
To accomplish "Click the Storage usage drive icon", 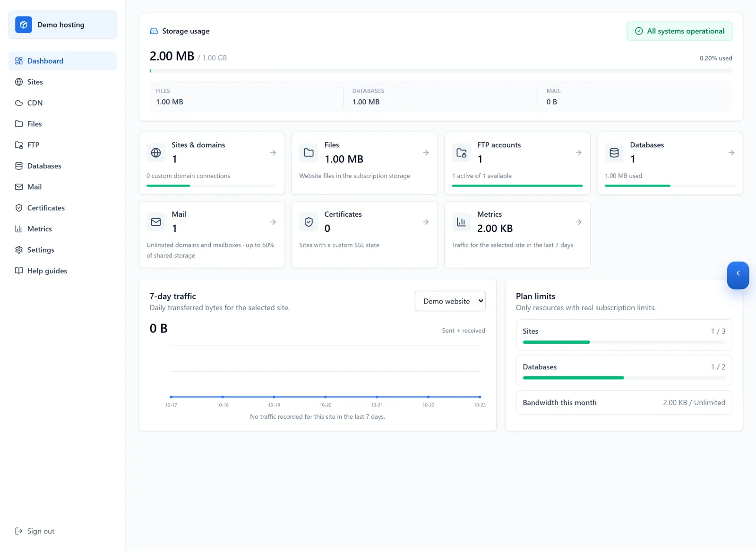I will pos(154,31).
